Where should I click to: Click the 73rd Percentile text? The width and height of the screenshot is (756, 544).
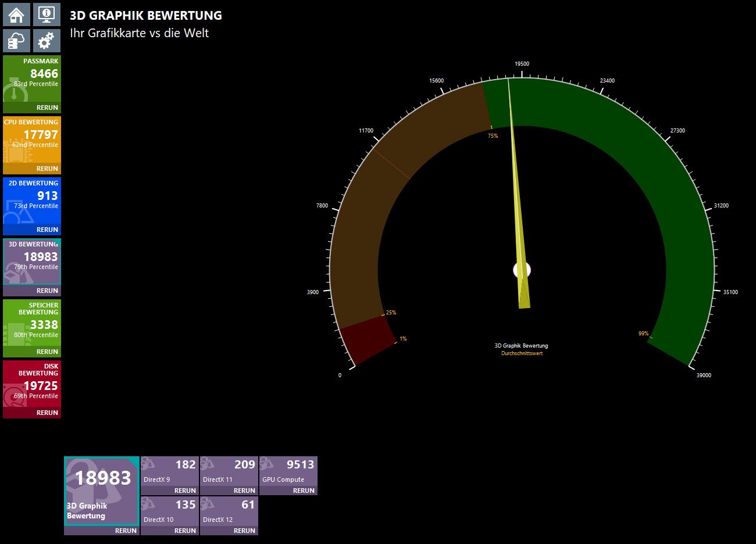pyautogui.click(x=36, y=206)
